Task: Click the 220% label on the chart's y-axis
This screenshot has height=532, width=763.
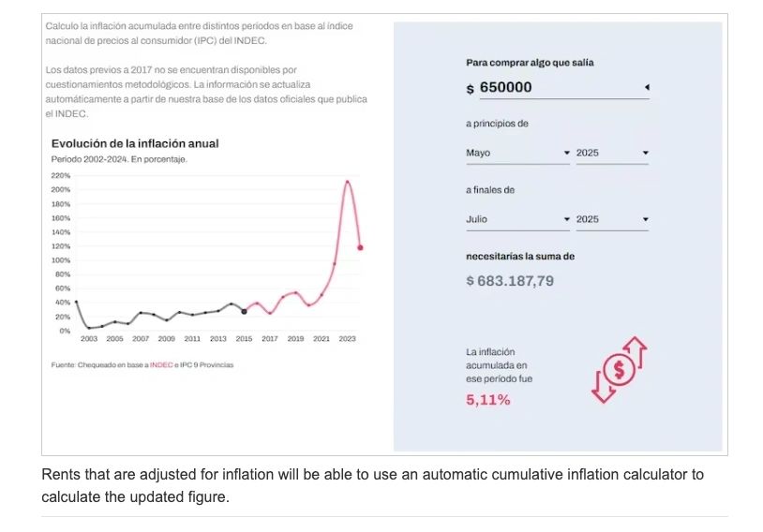Action: coord(61,176)
